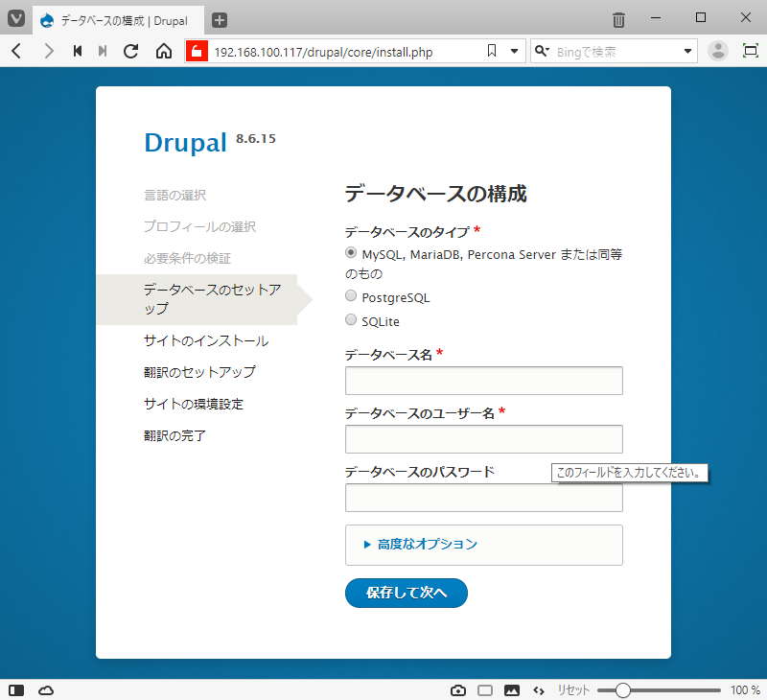Maximize the browser window
This screenshot has width=767, height=700.
701,17
